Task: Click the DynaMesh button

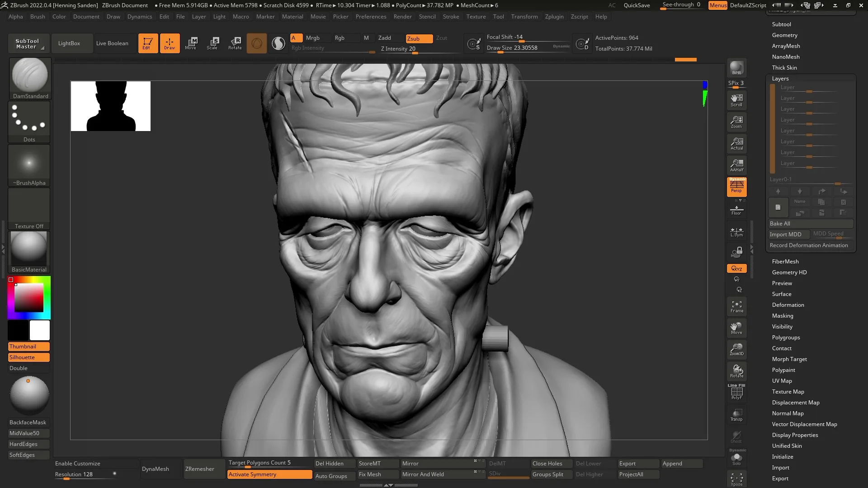Action: click(x=156, y=469)
